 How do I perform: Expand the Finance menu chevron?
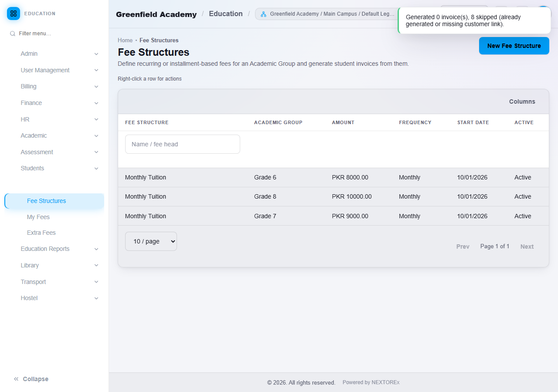(x=96, y=103)
